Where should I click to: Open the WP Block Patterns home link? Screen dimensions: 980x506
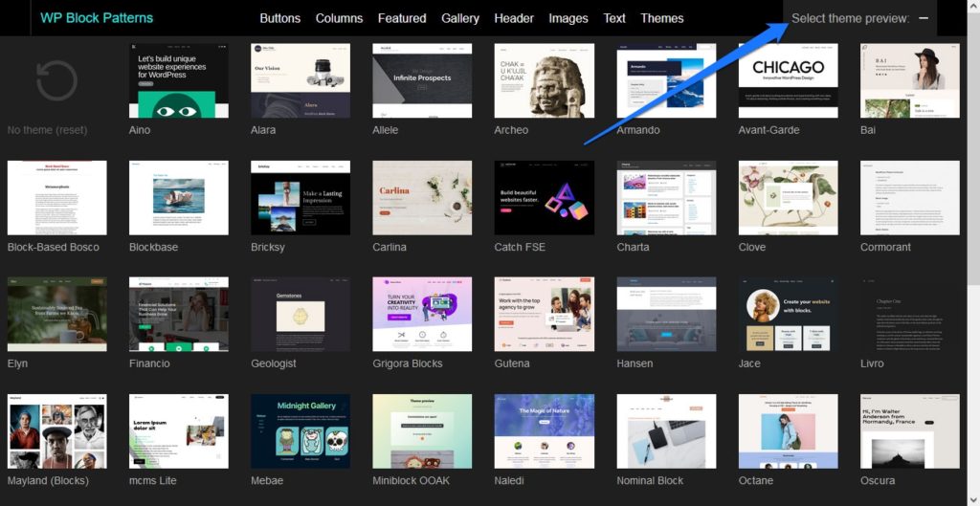(97, 18)
